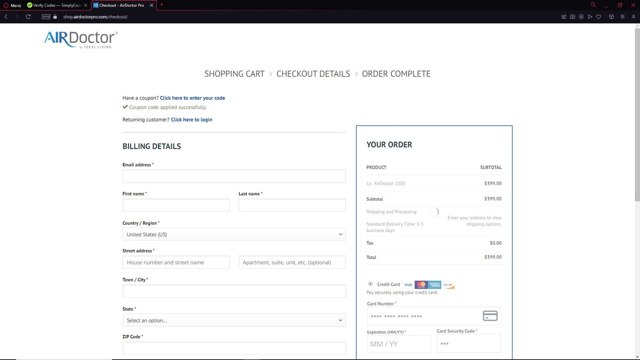
Task: Open the Country / Region dropdown
Action: 234,234
